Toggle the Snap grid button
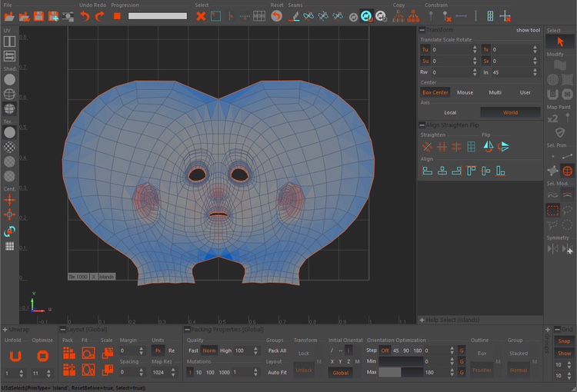Screen dimensions: 577x392 (x=564, y=341)
